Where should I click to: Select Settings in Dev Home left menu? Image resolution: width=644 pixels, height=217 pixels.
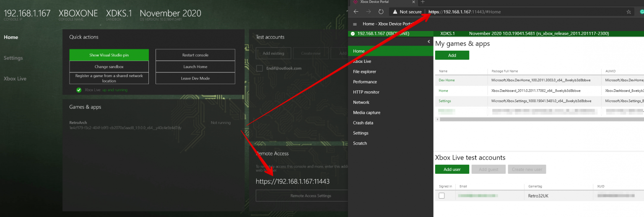click(x=13, y=58)
